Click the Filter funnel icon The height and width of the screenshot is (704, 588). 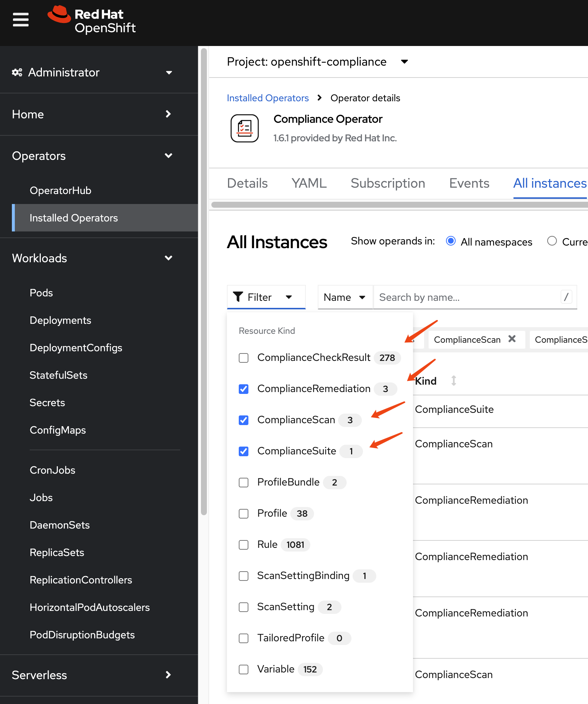[x=238, y=297]
